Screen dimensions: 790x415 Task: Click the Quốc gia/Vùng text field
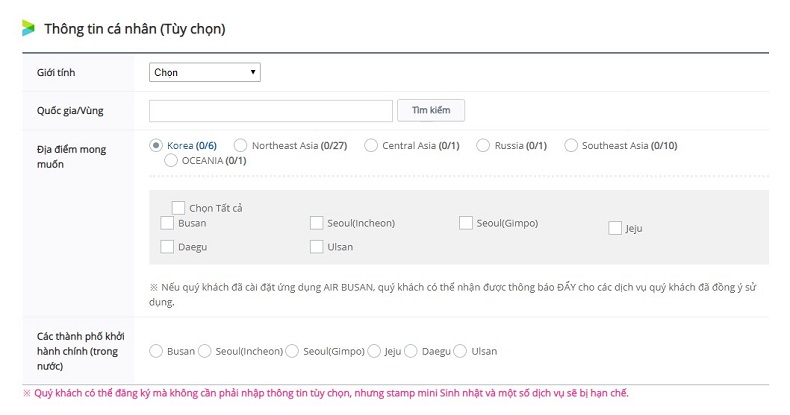pos(270,110)
